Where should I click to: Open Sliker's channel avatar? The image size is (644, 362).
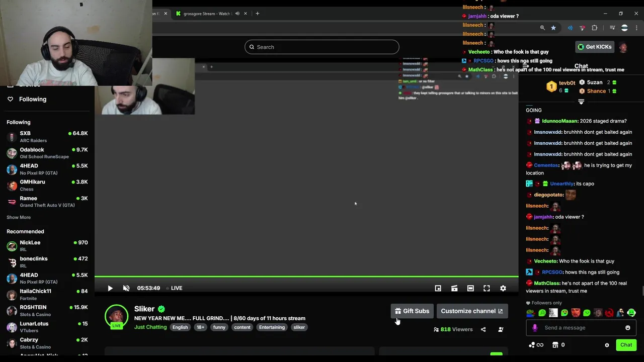pyautogui.click(x=116, y=316)
